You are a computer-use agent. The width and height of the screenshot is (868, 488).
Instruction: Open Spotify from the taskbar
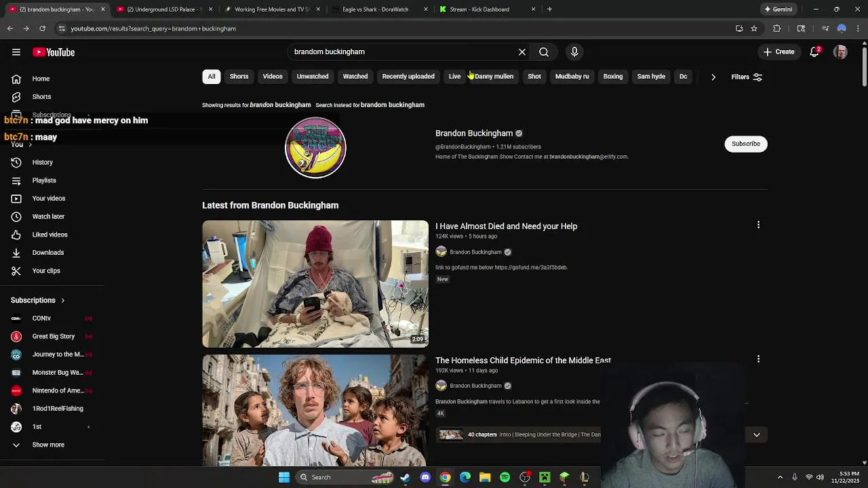pyautogui.click(x=505, y=477)
